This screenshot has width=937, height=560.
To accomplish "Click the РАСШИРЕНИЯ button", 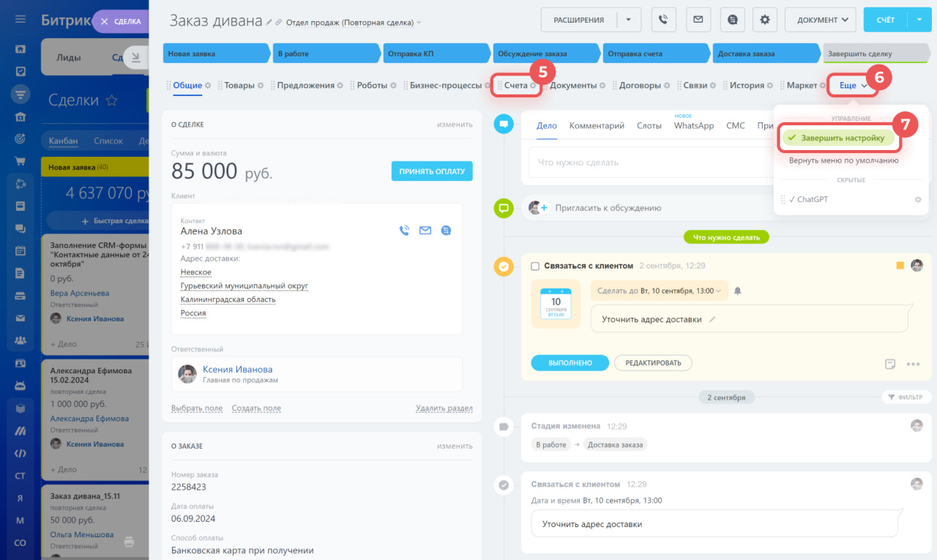I will (579, 20).
